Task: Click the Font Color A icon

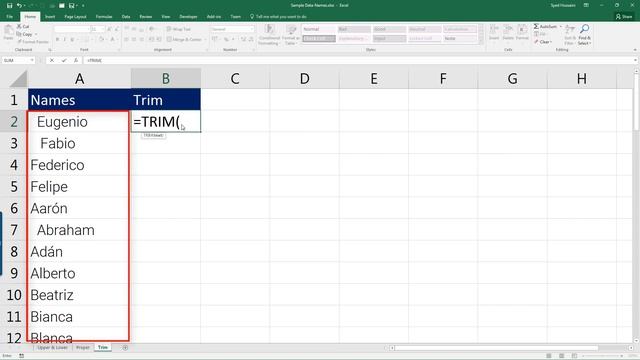Action: pyautogui.click(x=112, y=40)
